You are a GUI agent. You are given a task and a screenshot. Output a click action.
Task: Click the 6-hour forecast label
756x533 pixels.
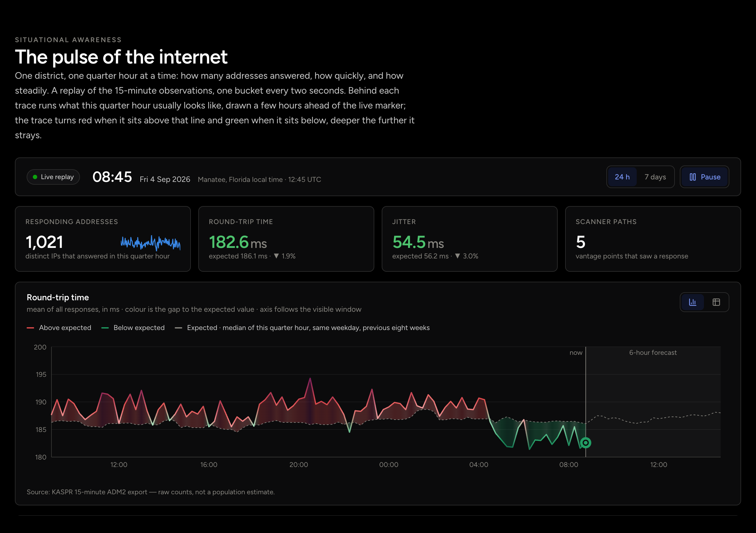pyautogui.click(x=653, y=352)
